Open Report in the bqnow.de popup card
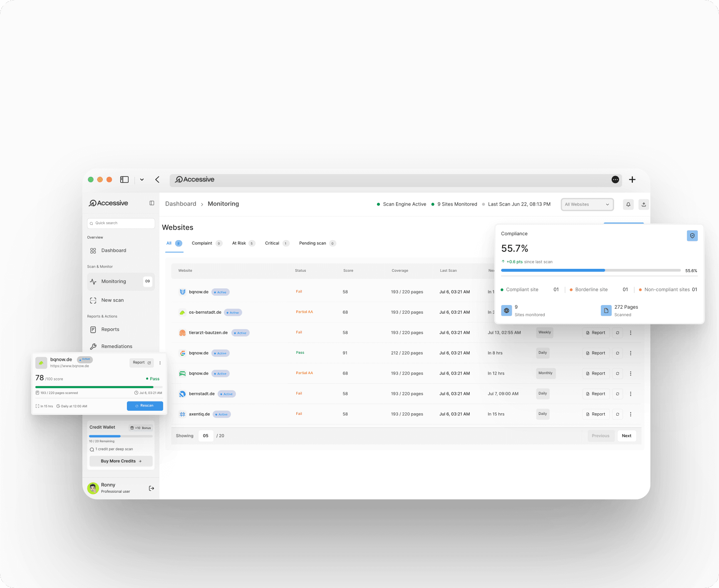Image resolution: width=719 pixels, height=588 pixels. (x=142, y=362)
